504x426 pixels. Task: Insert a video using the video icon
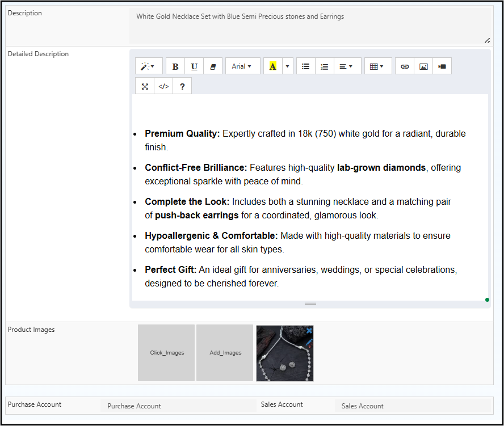(x=442, y=66)
